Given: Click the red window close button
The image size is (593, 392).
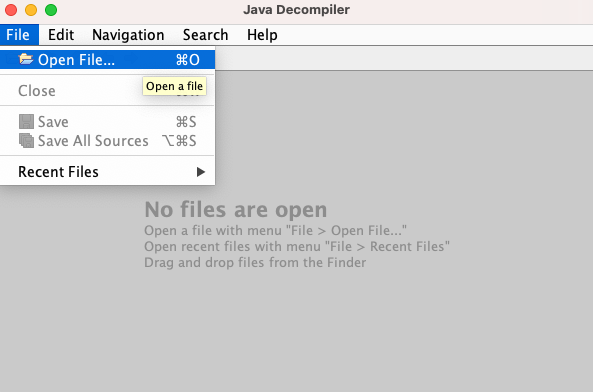Looking at the screenshot, I should 11,10.
